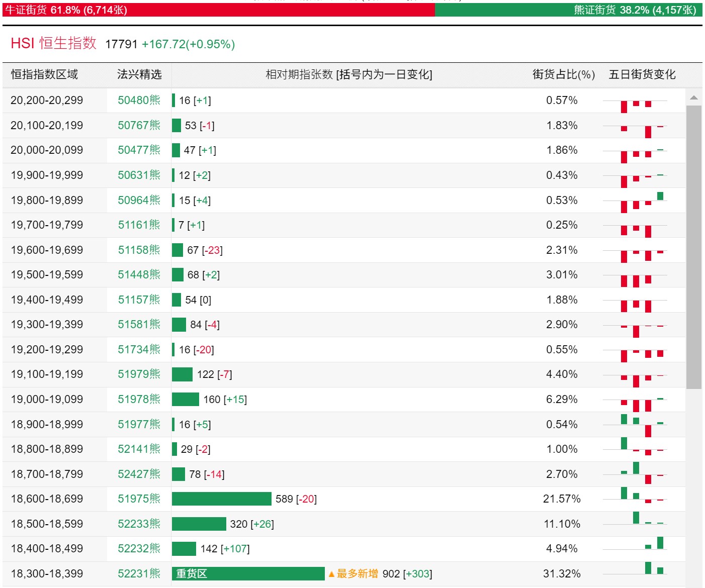This screenshot has width=705, height=588.
Task: Open the 52231熊 warrant link
Action: pos(139,573)
